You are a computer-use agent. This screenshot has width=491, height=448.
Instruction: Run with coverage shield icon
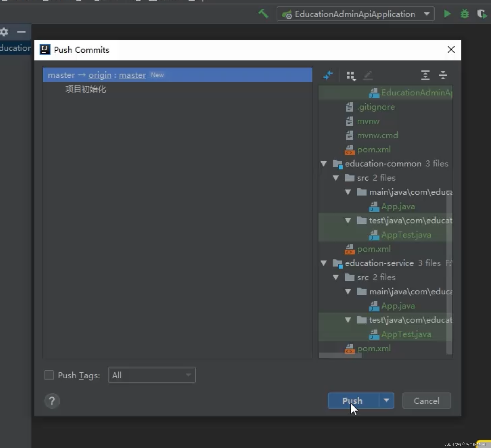(482, 14)
